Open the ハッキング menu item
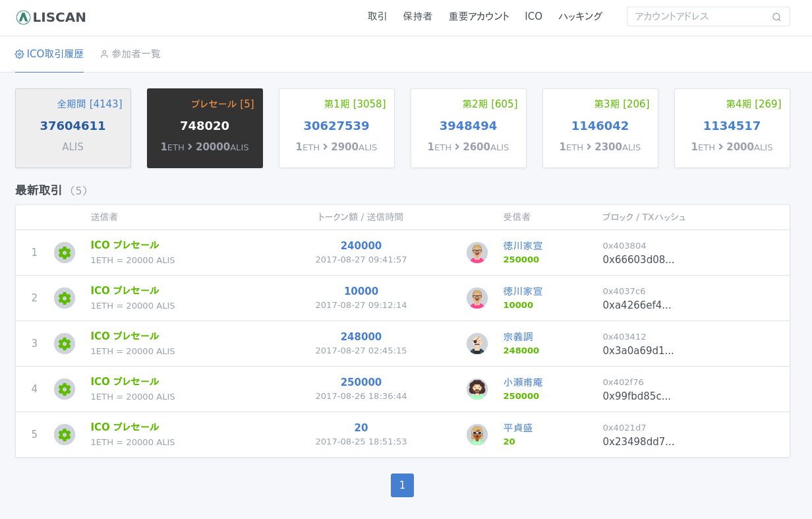Image resolution: width=812 pixels, height=519 pixels. click(x=580, y=16)
